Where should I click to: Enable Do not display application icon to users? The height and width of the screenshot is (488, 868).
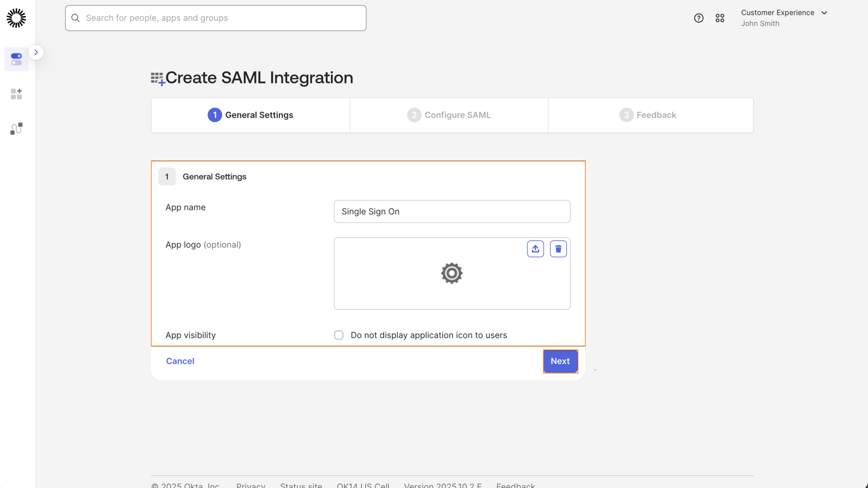[x=338, y=335]
